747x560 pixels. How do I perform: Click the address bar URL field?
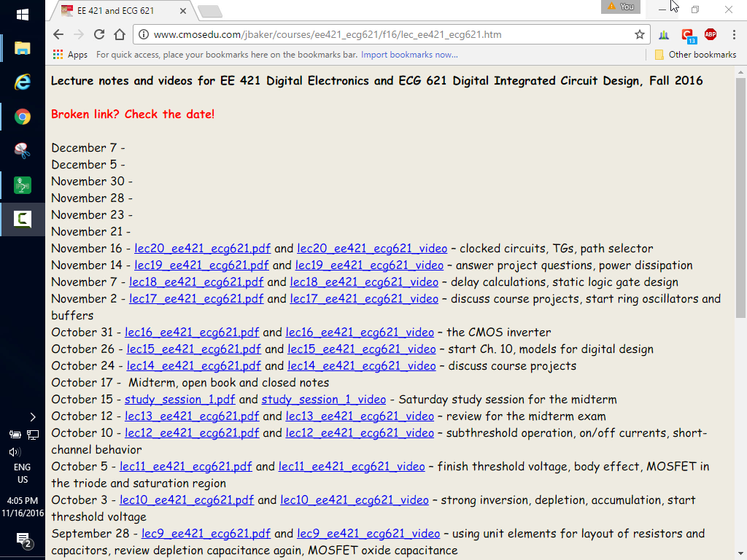pos(379,34)
